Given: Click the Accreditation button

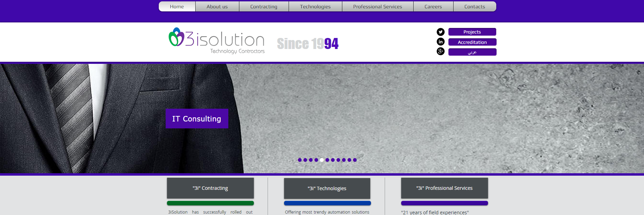Looking at the screenshot, I should pyautogui.click(x=472, y=42).
